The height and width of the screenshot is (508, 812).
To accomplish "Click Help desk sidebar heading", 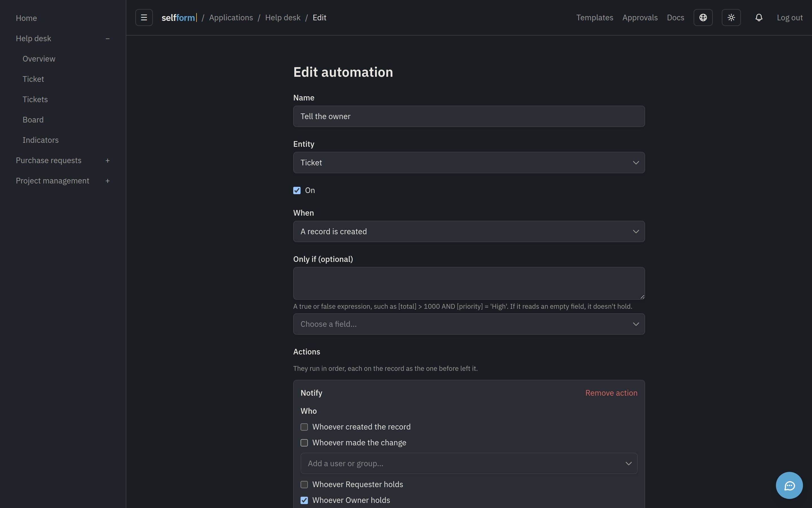I will pos(33,39).
